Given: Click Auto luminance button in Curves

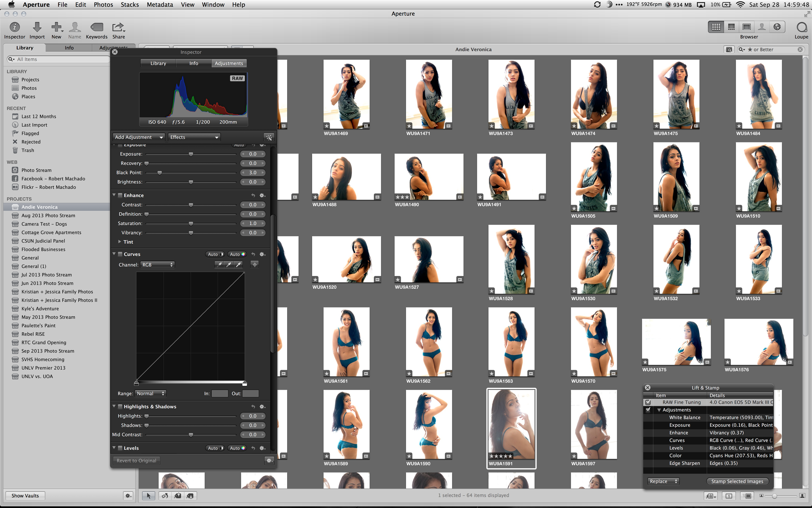Looking at the screenshot, I should 215,254.
